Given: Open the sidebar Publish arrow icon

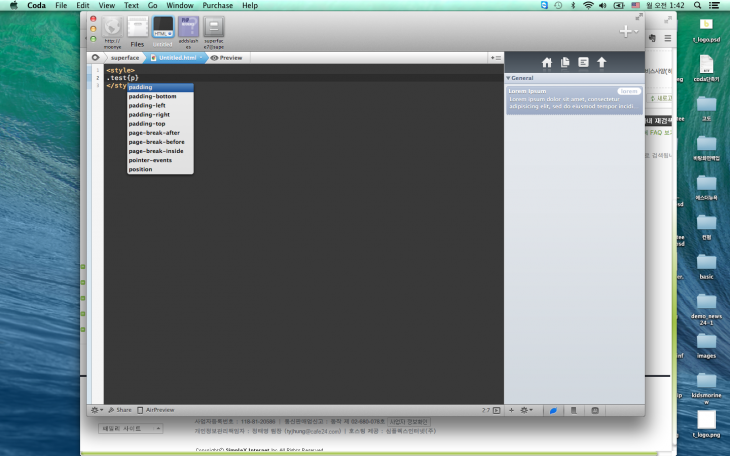Looking at the screenshot, I should pos(602,62).
